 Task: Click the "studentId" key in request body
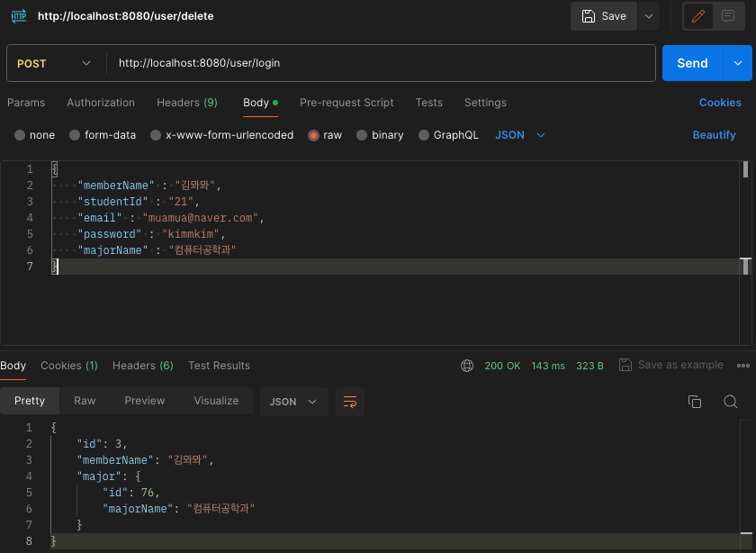click(112, 202)
